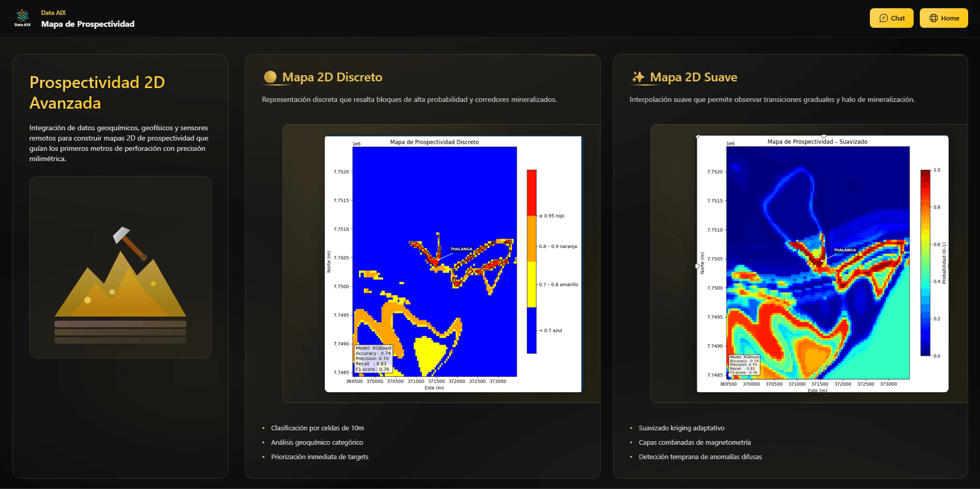The height and width of the screenshot is (489, 980).
Task: Navigate to Home
Action: pyautogui.click(x=943, y=18)
